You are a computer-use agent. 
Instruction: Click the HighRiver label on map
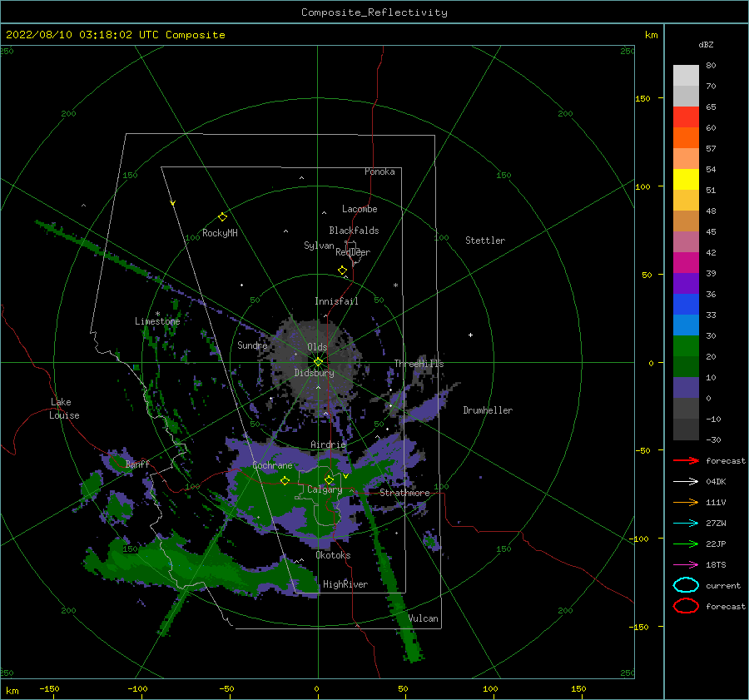coord(345,584)
